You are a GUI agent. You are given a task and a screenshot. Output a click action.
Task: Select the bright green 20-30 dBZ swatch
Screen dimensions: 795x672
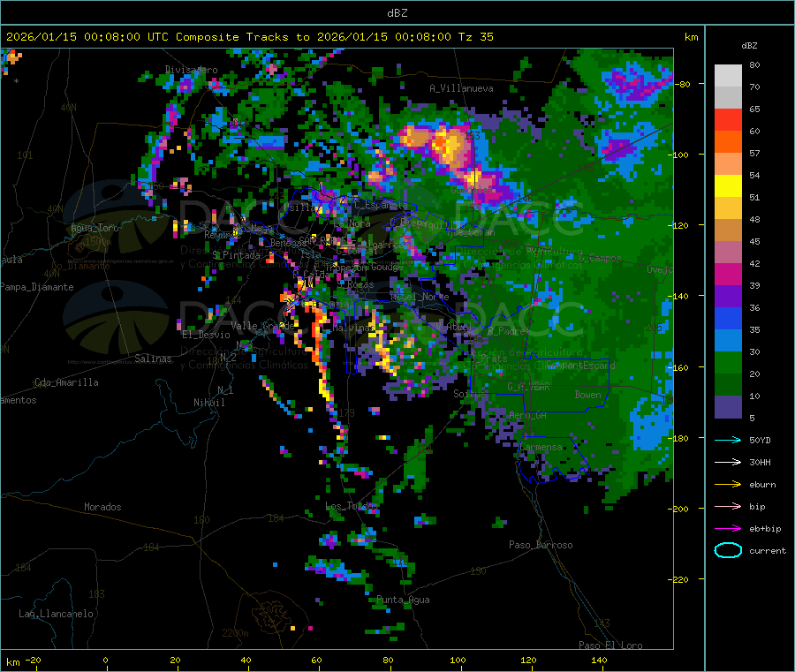pyautogui.click(x=728, y=362)
